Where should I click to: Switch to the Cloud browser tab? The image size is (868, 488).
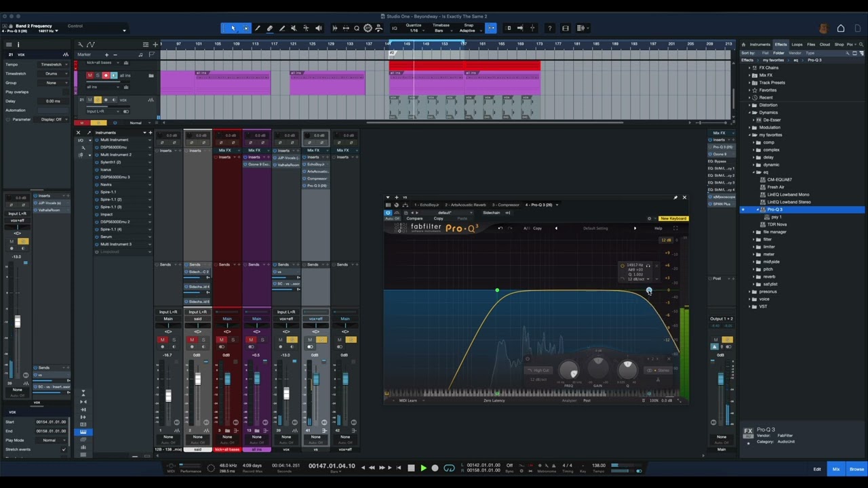click(825, 45)
